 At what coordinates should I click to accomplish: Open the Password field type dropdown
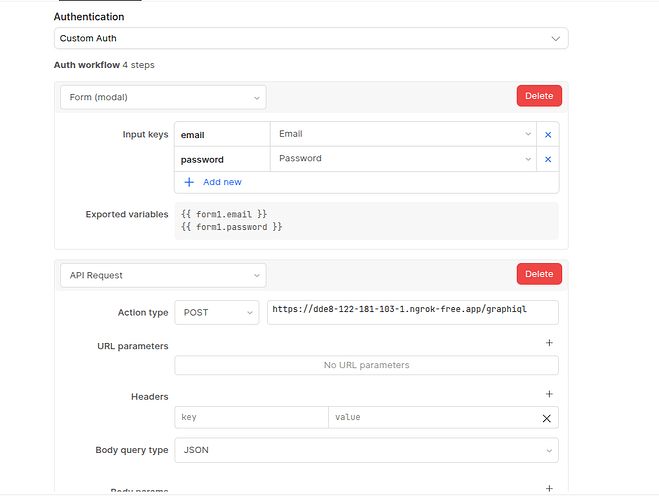click(403, 159)
